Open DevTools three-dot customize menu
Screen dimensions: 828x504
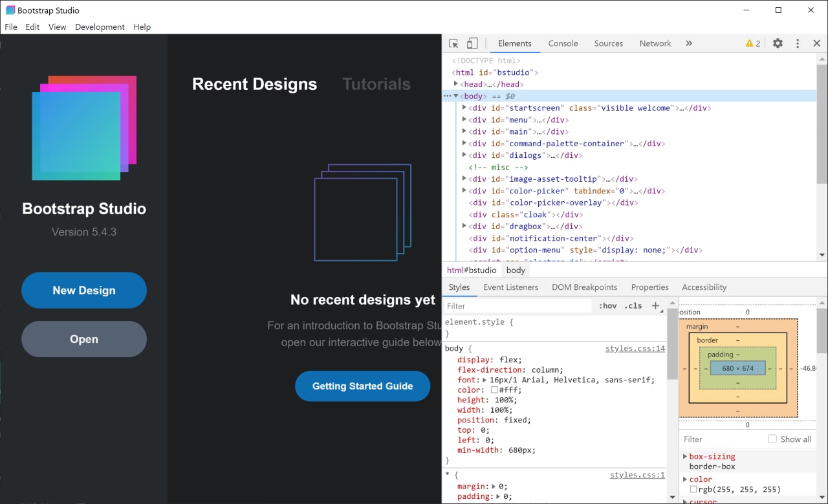798,43
